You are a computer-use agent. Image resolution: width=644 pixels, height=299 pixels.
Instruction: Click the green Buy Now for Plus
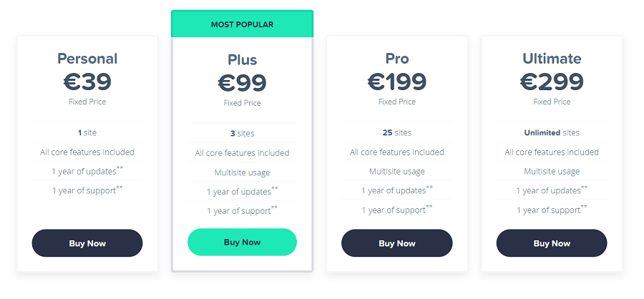point(242,242)
